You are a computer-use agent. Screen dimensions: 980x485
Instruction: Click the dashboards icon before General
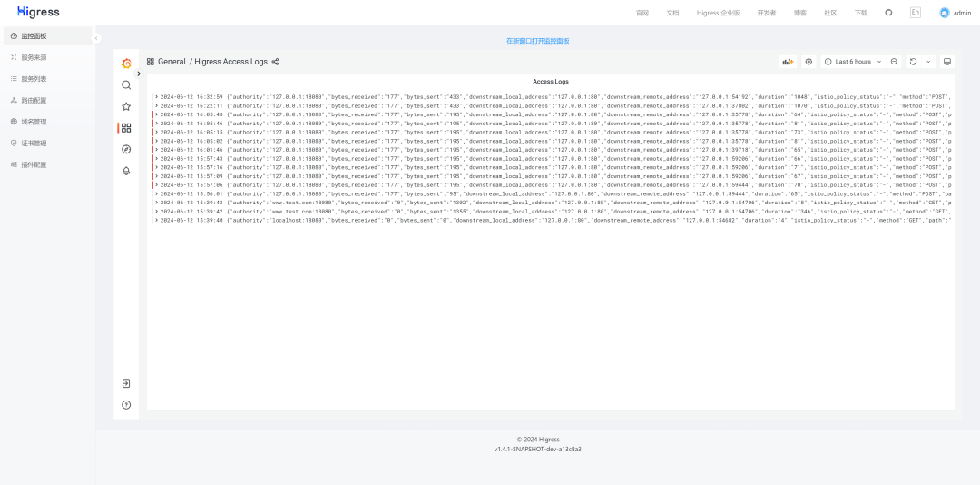151,62
